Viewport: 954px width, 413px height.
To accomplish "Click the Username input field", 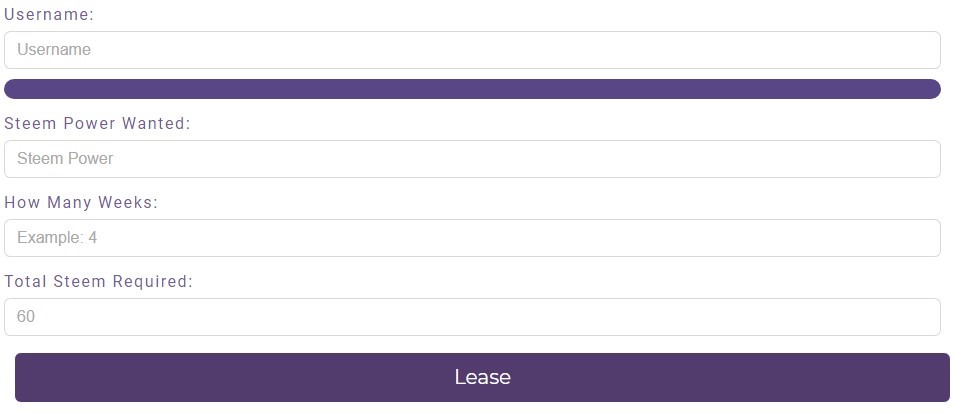I will pos(472,50).
